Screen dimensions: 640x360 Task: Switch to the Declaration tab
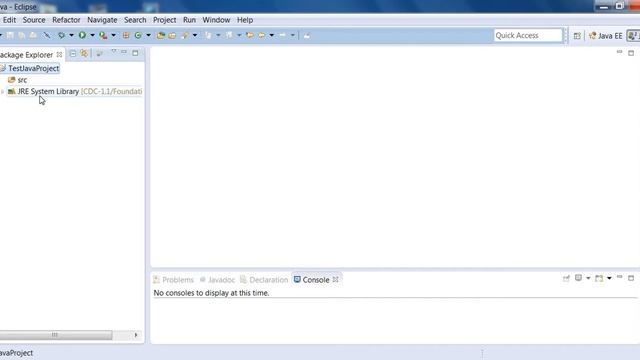(264, 280)
